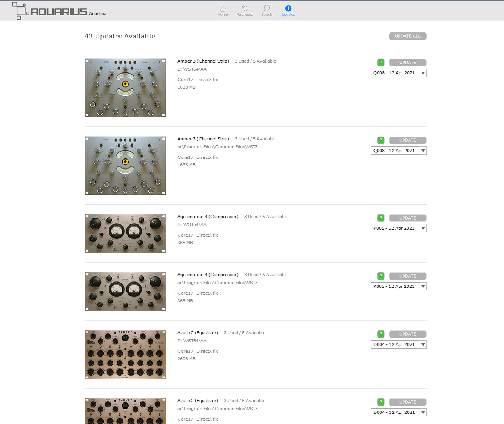Update Amber 3 in Common Files\VST3
Image resolution: width=504 pixels, height=424 pixels.
pos(408,140)
